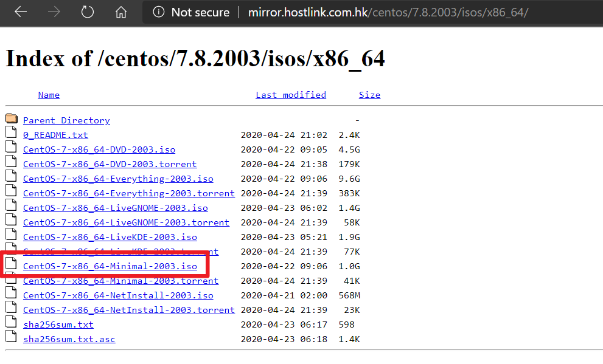Screen dimensions: 603x364
Task: Click file icon beside NetInstall-2003.torrent
Action: pyautogui.click(x=11, y=307)
